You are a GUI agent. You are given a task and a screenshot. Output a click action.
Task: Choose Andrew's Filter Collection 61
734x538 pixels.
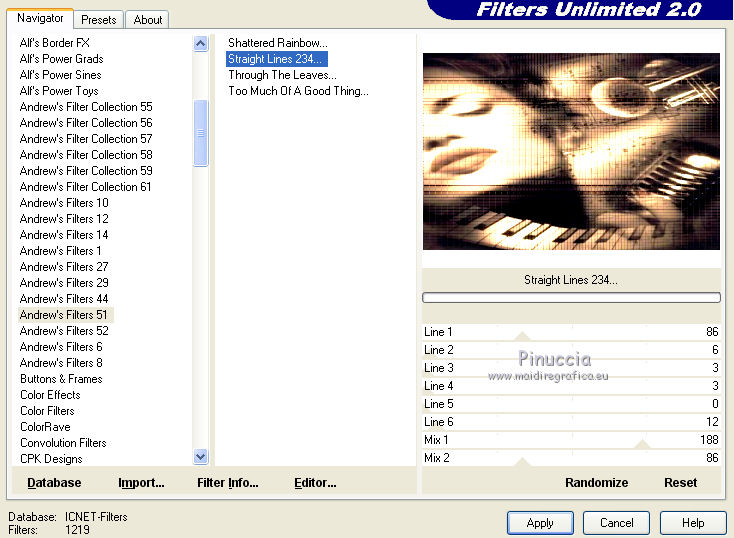pos(86,187)
